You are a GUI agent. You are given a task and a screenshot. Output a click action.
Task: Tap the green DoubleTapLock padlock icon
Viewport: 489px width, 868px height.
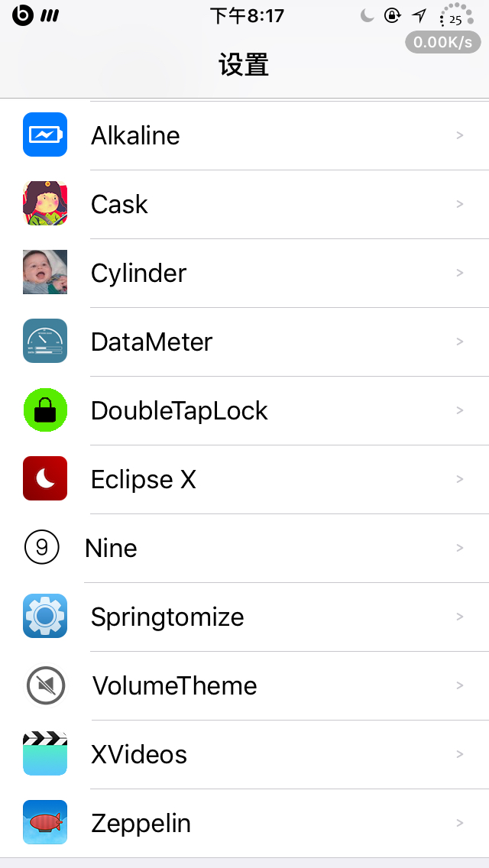click(x=45, y=410)
